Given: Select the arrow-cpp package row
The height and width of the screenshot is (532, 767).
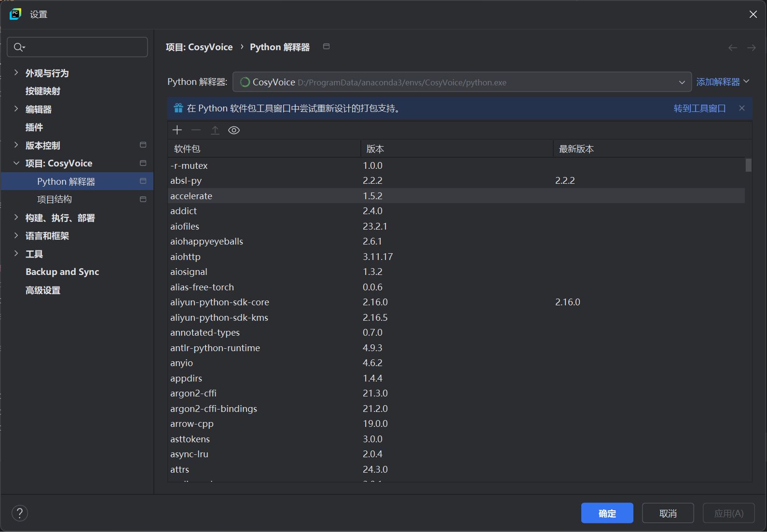Looking at the screenshot, I should pyautogui.click(x=456, y=423).
